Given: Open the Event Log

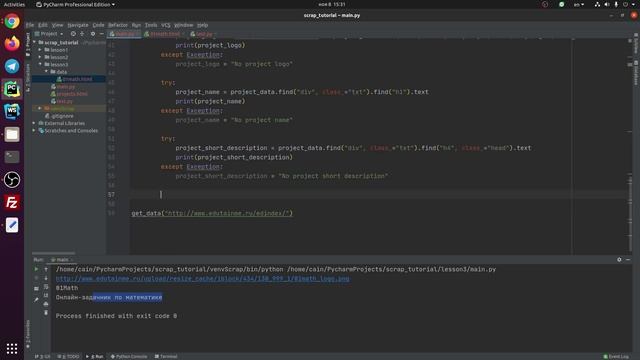Looking at the screenshot, I should click(x=616, y=356).
